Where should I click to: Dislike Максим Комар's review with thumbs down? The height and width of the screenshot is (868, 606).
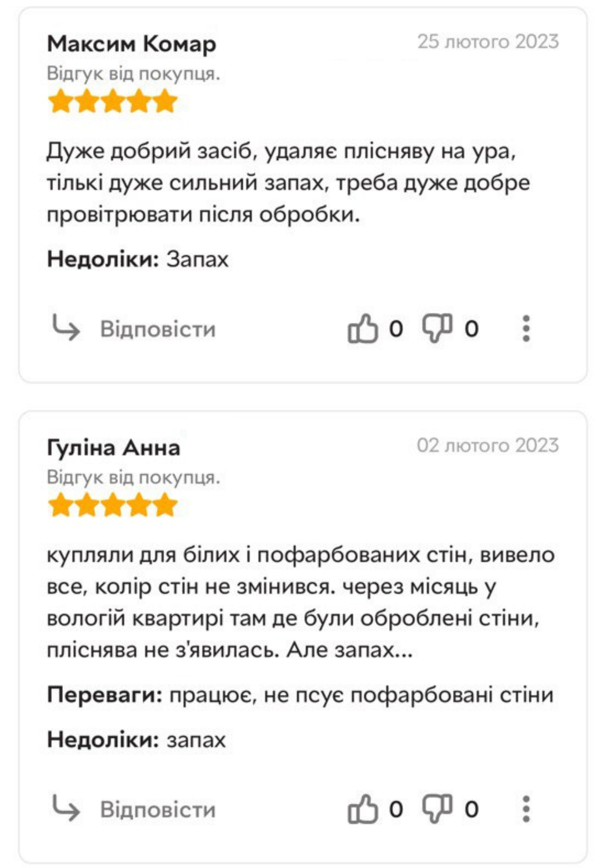click(x=437, y=328)
